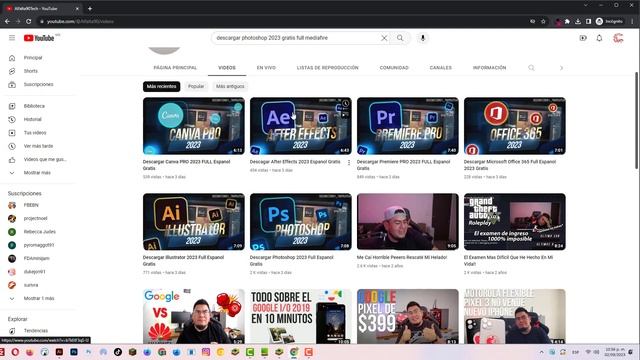This screenshot has width=640, height=360.
Task: Open the Comunidad tab
Action: (x=394, y=68)
